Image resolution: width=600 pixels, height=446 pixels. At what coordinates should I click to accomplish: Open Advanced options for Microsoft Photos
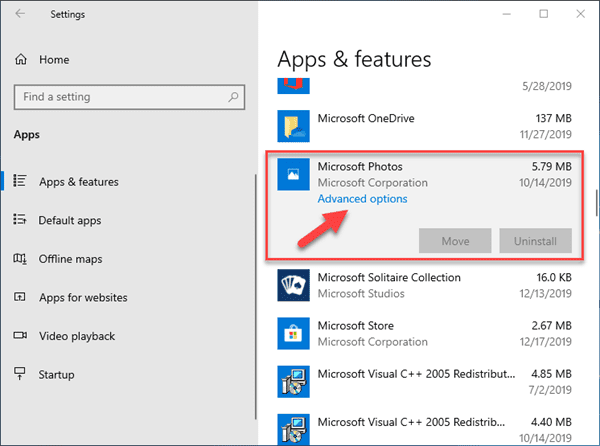pos(362,199)
